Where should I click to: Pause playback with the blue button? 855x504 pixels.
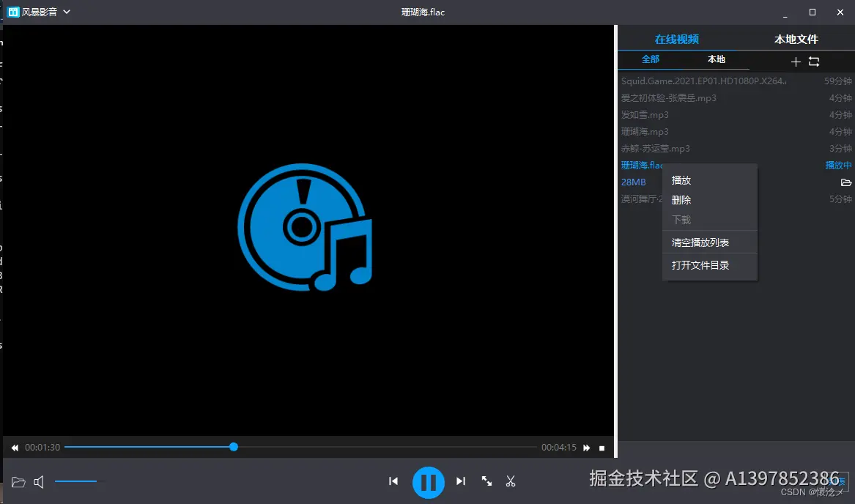[428, 482]
